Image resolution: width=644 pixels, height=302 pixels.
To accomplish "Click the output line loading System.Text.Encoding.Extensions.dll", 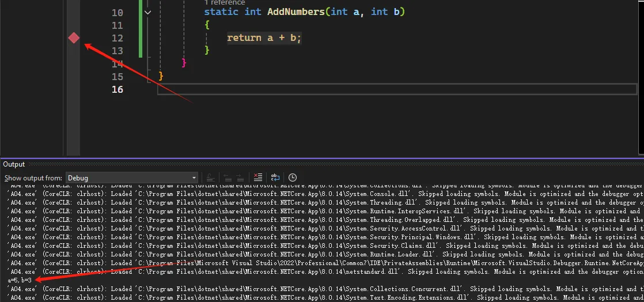I will pos(325,297).
